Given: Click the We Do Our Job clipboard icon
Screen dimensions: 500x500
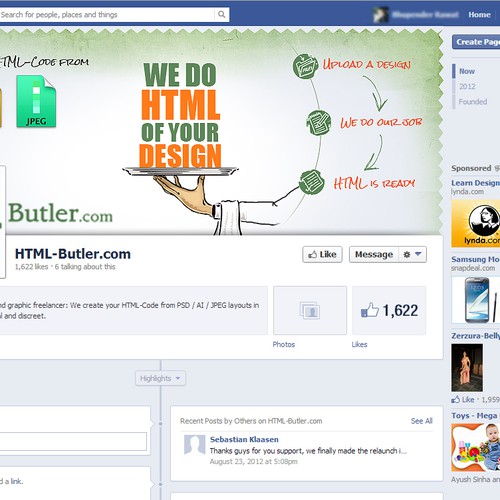Looking at the screenshot, I should tap(318, 123).
